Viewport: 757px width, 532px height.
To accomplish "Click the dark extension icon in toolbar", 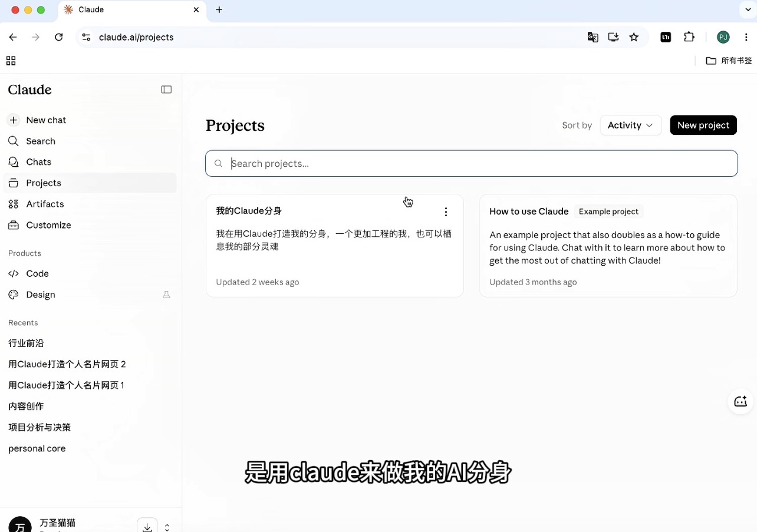I will click(666, 37).
